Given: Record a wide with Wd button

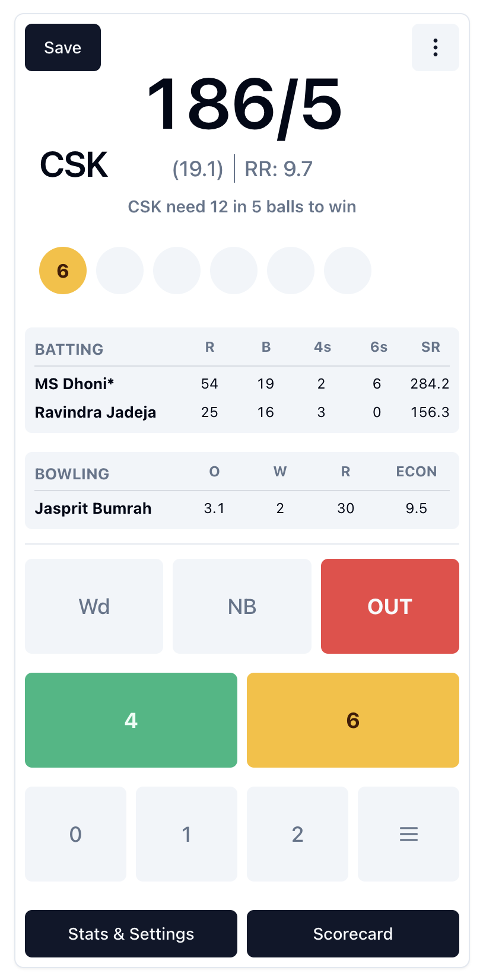Looking at the screenshot, I should 94,606.
